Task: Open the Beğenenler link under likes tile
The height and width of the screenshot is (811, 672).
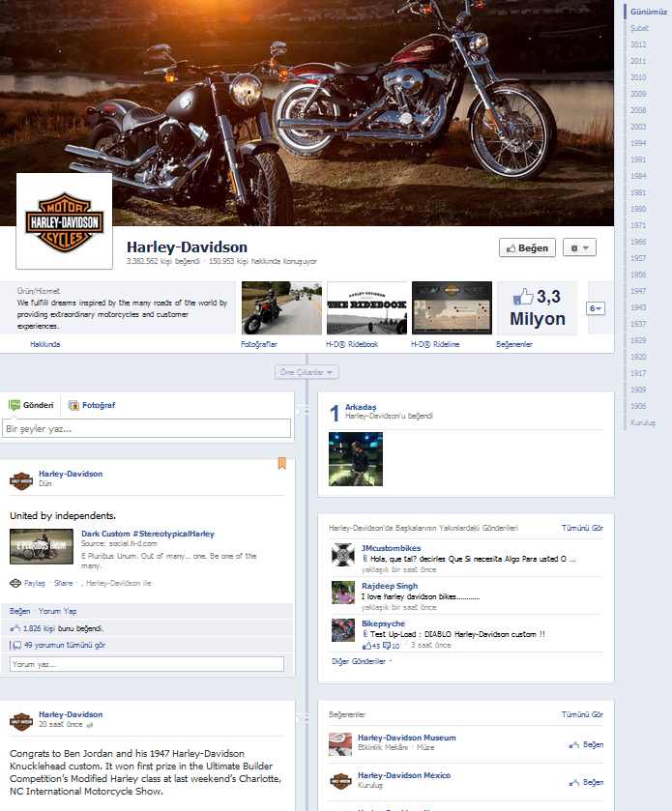Action: pyautogui.click(x=514, y=344)
